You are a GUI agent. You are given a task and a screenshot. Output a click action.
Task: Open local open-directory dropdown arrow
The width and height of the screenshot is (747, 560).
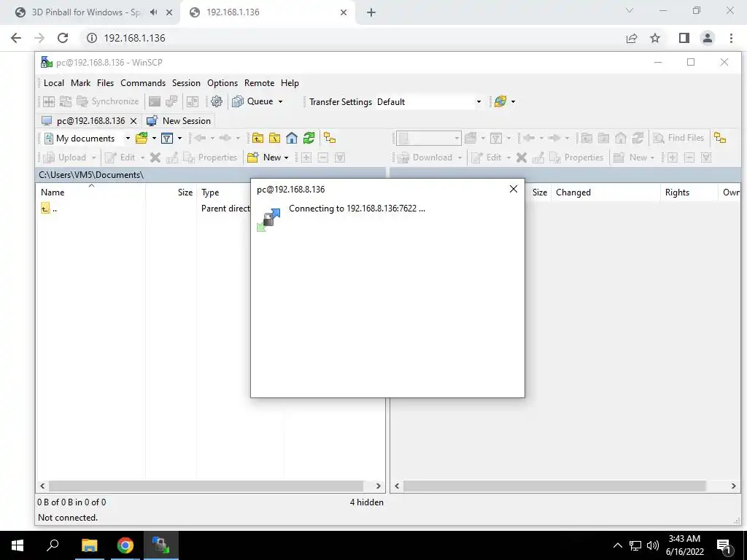point(154,138)
